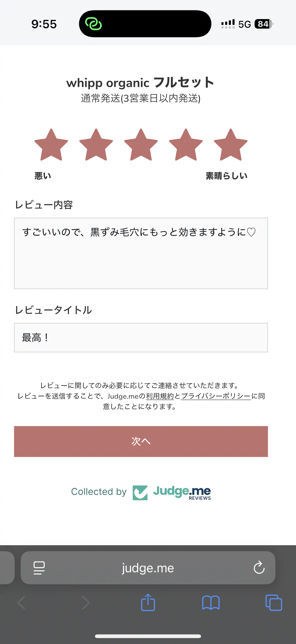Select the third rating star
This screenshot has width=296, height=644.
(x=141, y=145)
